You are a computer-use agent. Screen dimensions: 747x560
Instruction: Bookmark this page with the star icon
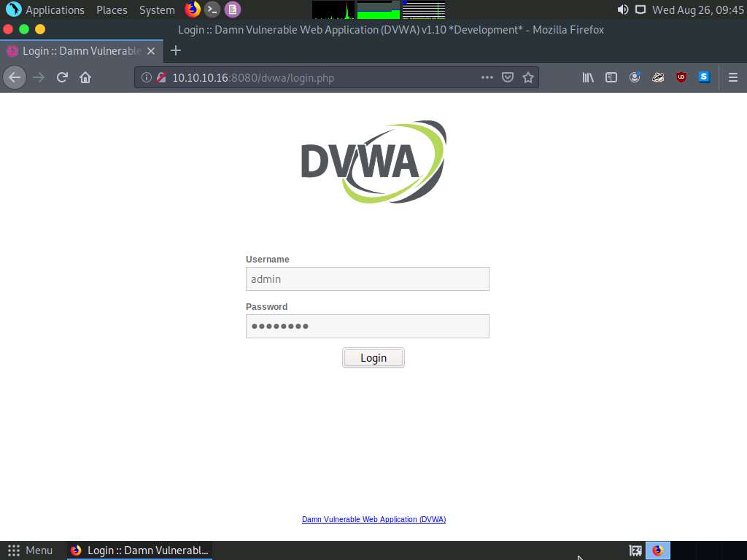528,77
